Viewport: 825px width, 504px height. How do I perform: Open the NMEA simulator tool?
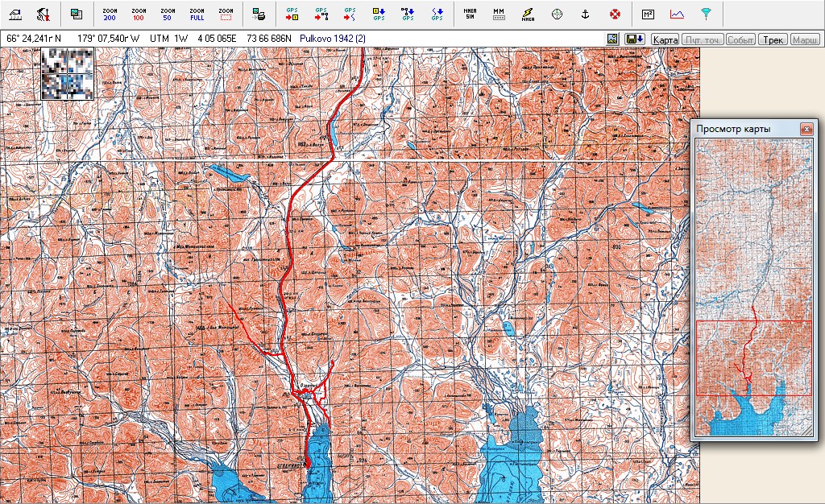pos(470,14)
